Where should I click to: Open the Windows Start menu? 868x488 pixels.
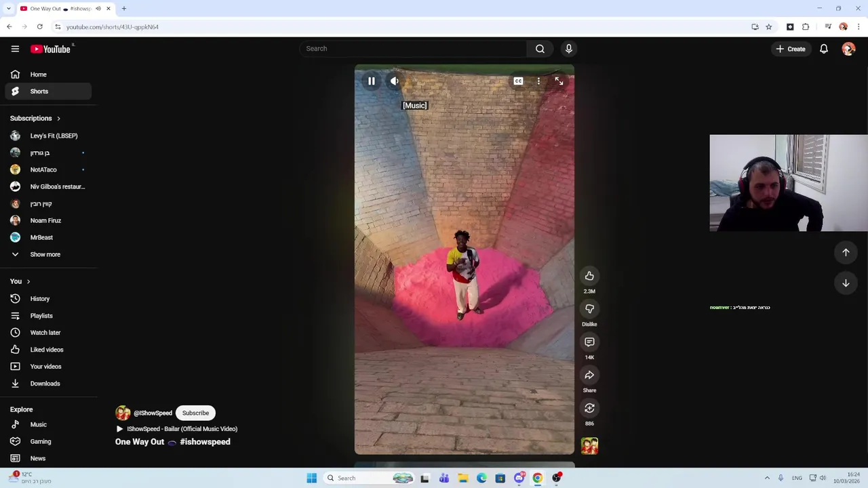click(x=311, y=478)
